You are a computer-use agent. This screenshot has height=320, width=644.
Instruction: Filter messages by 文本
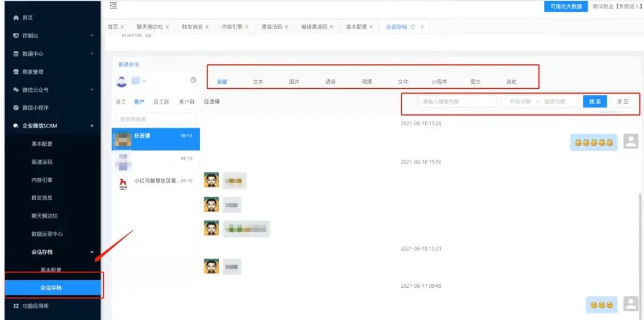click(258, 82)
